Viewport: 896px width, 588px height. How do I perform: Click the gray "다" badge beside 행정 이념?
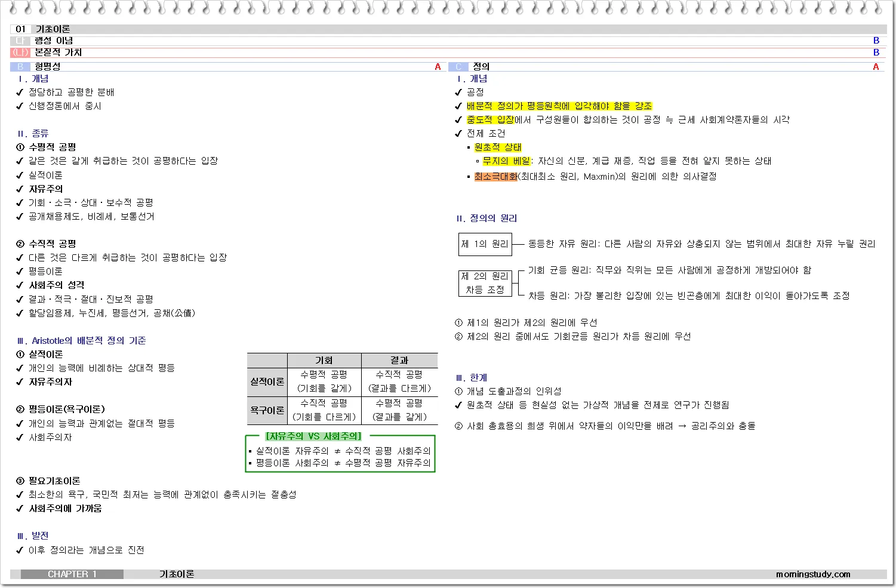20,41
